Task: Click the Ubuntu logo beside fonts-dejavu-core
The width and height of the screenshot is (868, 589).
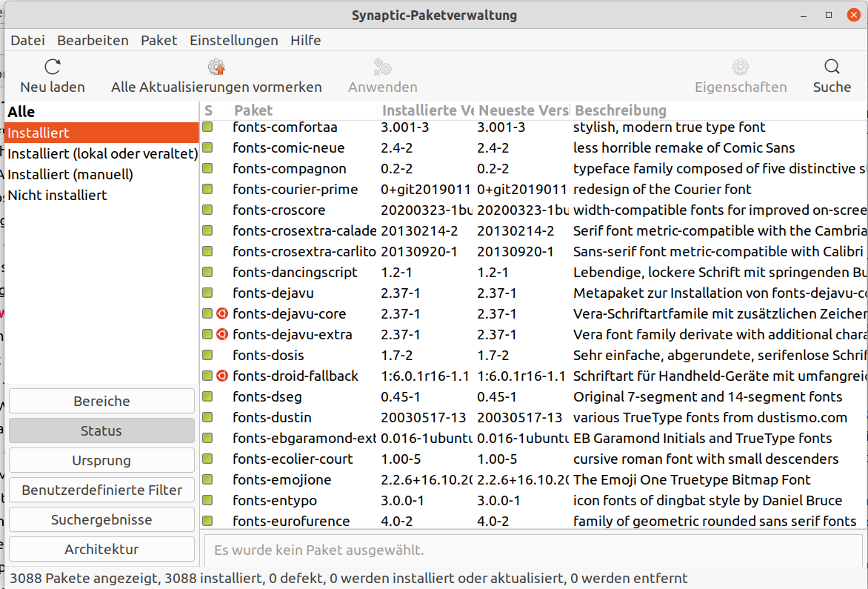Action: (x=221, y=314)
